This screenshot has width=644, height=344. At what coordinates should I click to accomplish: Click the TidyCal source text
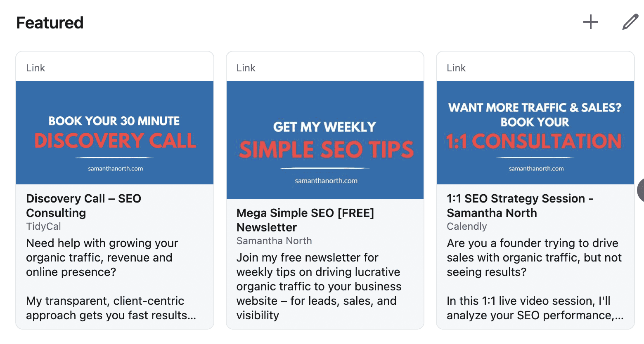coord(43,226)
